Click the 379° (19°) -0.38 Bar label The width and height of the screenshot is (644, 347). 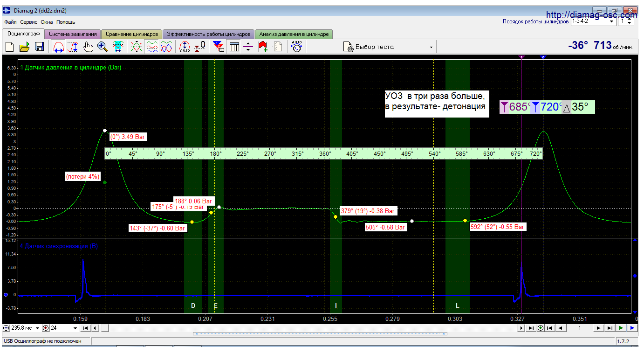coord(368,211)
